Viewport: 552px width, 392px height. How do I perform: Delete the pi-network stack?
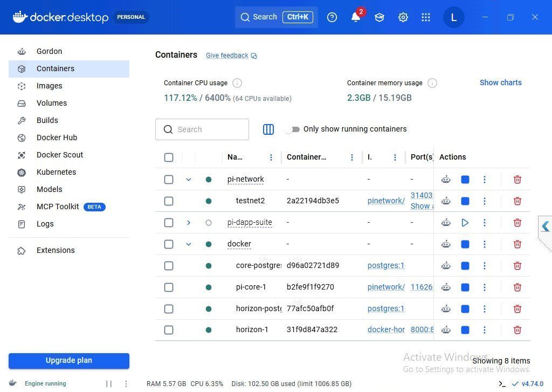point(517,180)
